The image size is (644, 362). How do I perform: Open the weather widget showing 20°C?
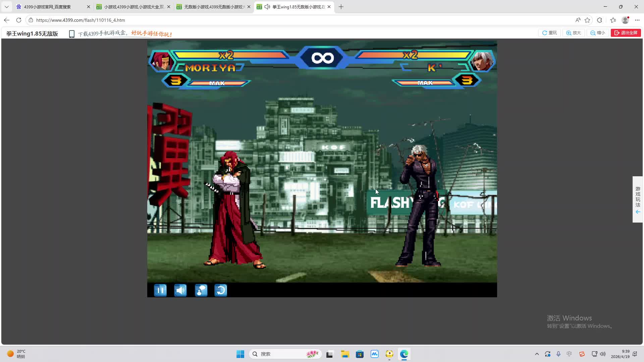16,354
